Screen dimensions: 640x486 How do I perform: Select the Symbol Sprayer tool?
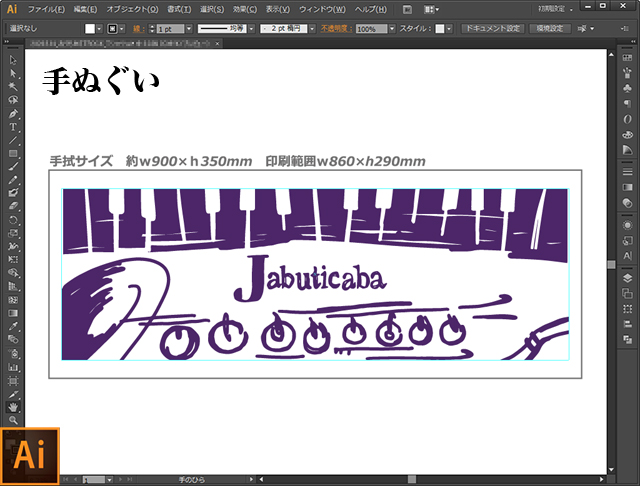point(13,353)
